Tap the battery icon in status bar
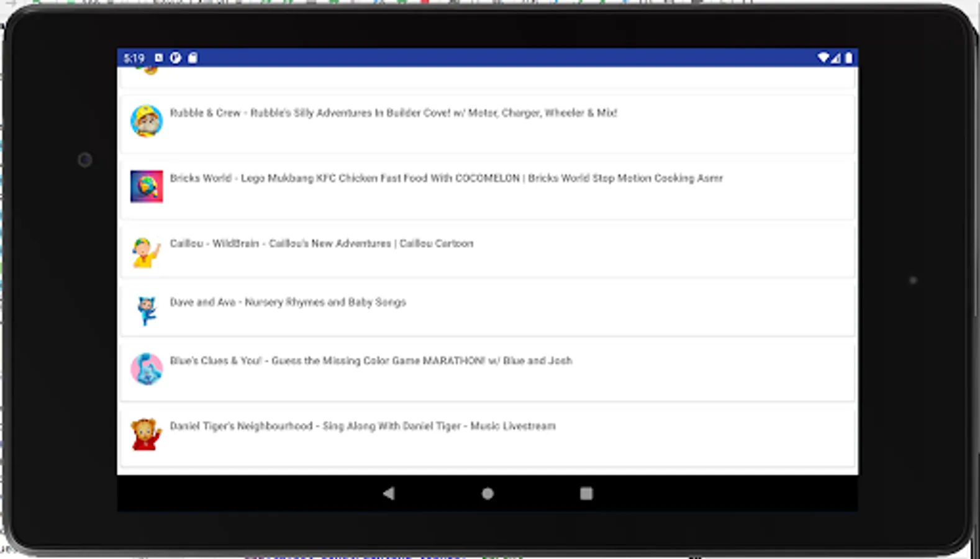The width and height of the screenshot is (980, 559). click(x=849, y=58)
